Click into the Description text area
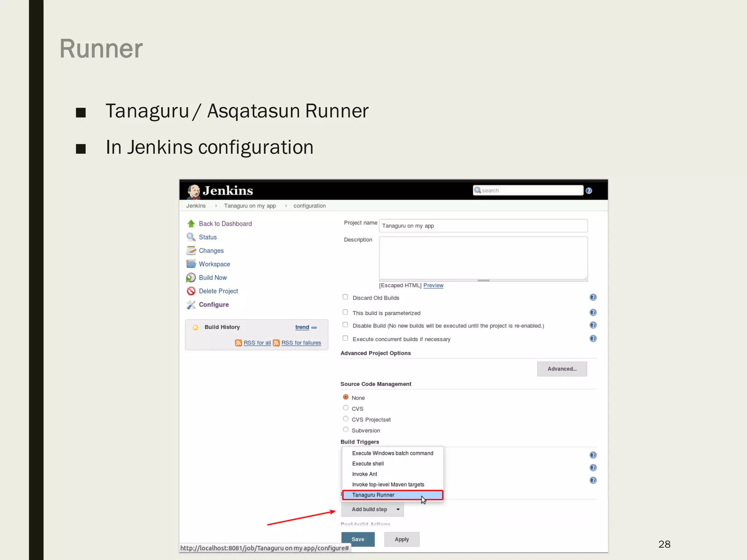 483,258
